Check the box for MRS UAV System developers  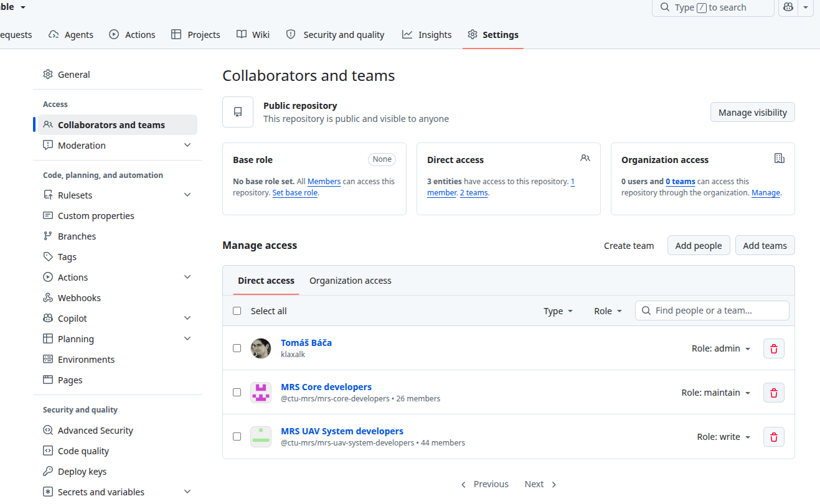coord(237,437)
